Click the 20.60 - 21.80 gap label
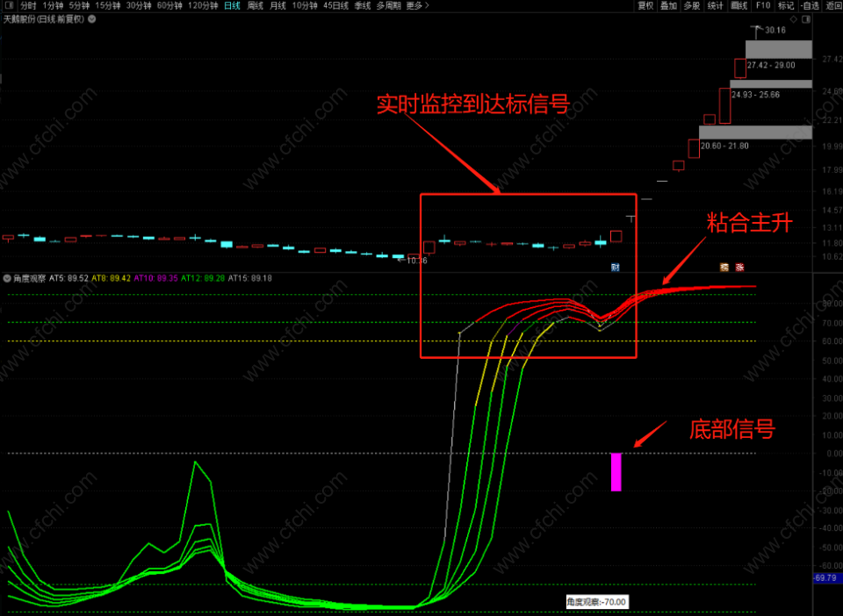The image size is (843, 616). point(724,146)
